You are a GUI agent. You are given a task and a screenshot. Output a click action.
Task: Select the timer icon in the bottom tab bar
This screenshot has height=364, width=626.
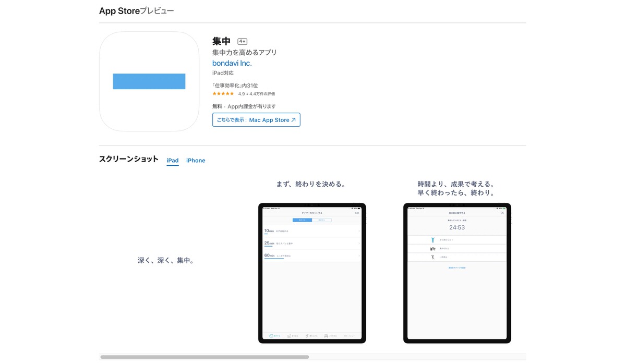pyautogui.click(x=271, y=336)
